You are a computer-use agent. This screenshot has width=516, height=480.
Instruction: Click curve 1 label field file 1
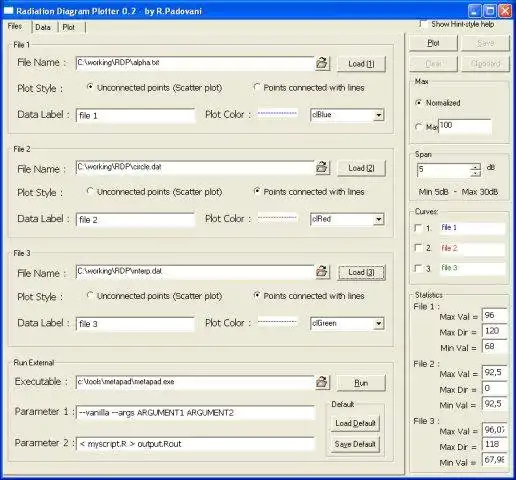(473, 228)
